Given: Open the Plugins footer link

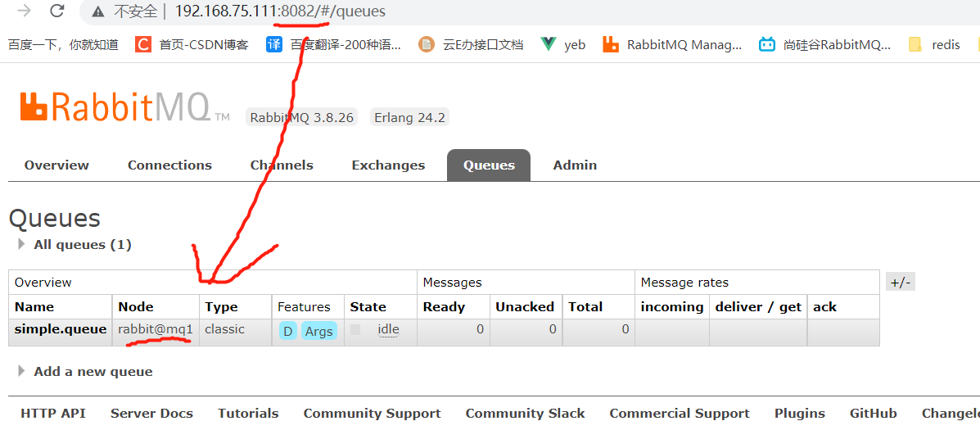Looking at the screenshot, I should click(x=799, y=414).
